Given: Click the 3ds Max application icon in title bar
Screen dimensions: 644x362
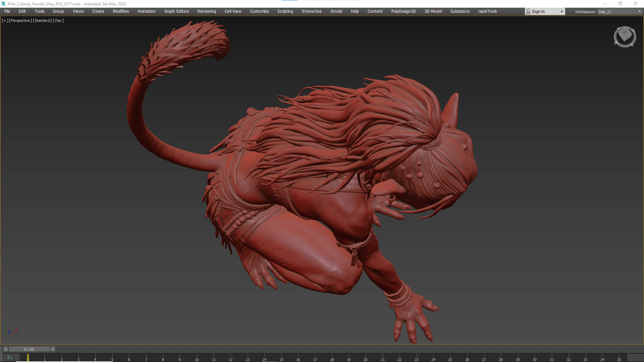Looking at the screenshot, I should point(3,4).
